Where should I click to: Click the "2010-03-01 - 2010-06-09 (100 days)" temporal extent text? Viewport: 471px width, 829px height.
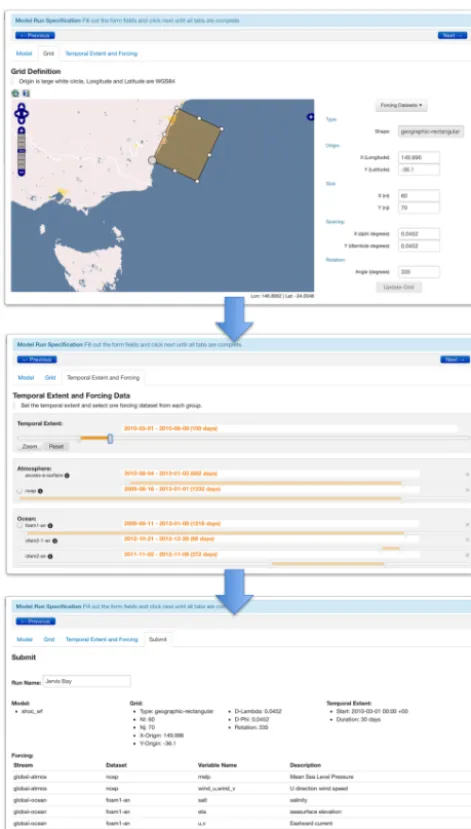[x=170, y=428]
